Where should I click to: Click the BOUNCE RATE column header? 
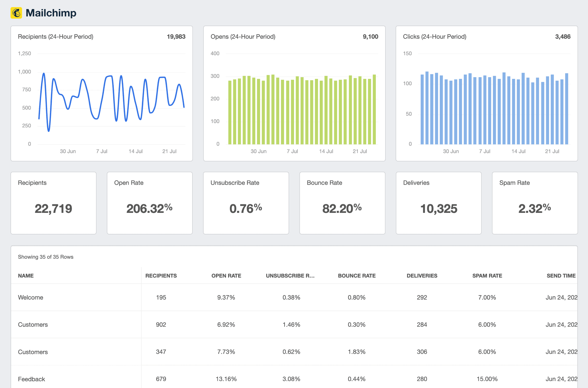pyautogui.click(x=356, y=276)
